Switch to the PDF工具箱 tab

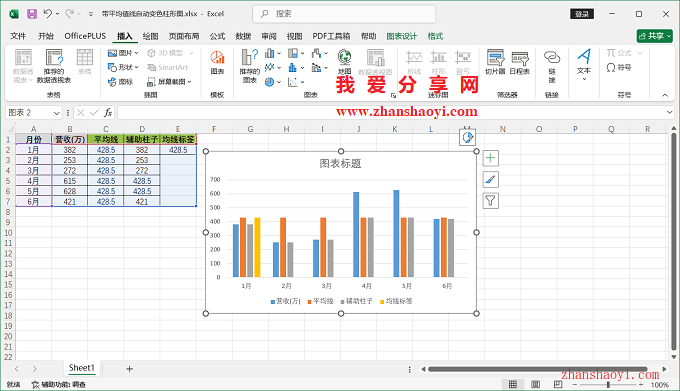(x=331, y=36)
